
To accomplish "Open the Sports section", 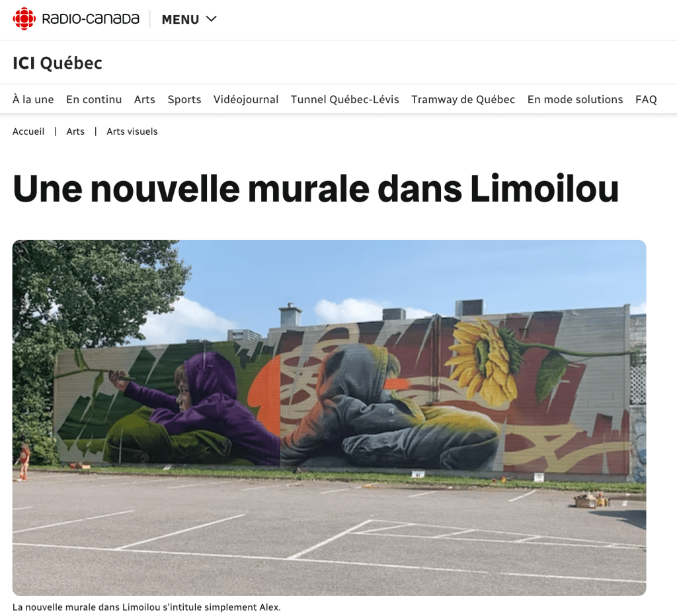I will pyautogui.click(x=184, y=100).
